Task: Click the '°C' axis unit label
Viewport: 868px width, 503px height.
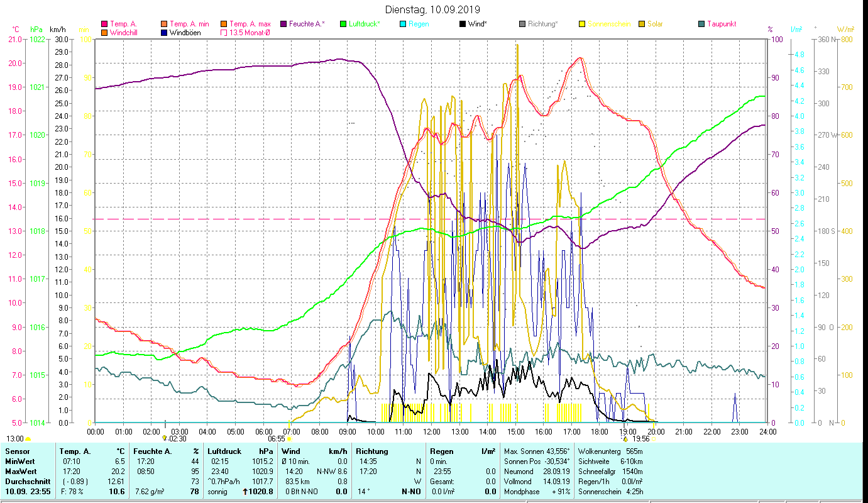Action: (16, 30)
